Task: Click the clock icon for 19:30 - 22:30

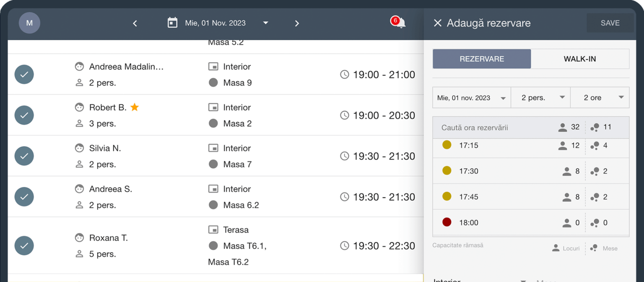Action: click(x=344, y=245)
